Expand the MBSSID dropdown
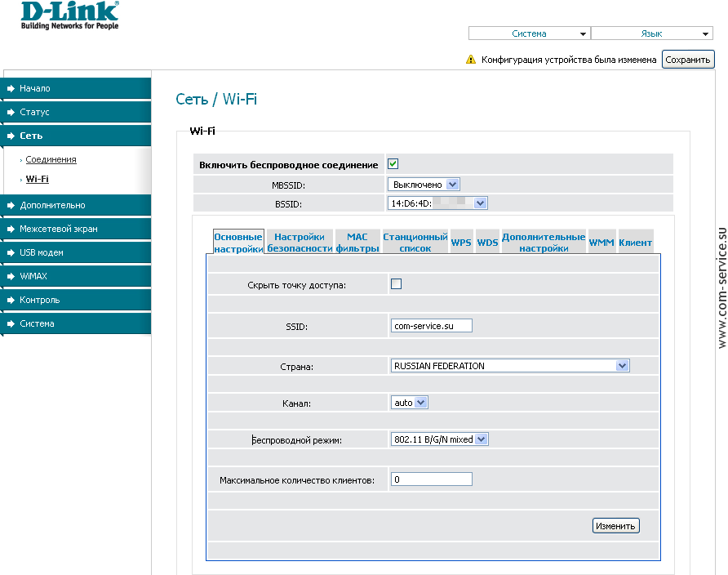Screen dimensions: 728x575 [x=424, y=185]
